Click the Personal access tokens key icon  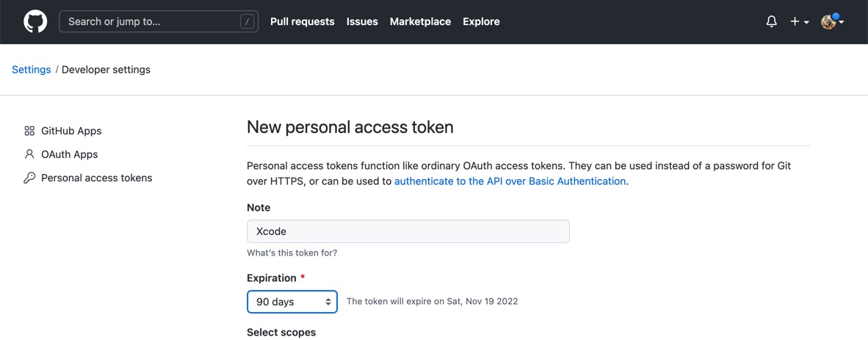(29, 178)
